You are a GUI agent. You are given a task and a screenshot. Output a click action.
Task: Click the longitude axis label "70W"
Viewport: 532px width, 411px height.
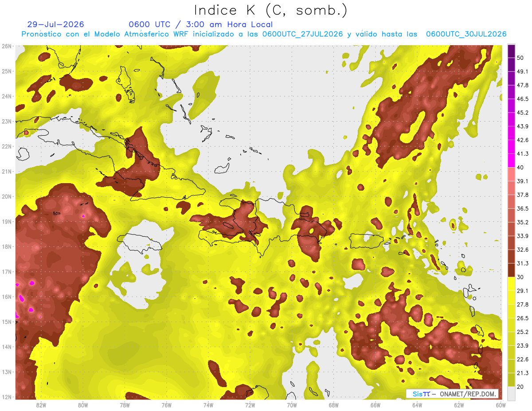[x=292, y=405]
